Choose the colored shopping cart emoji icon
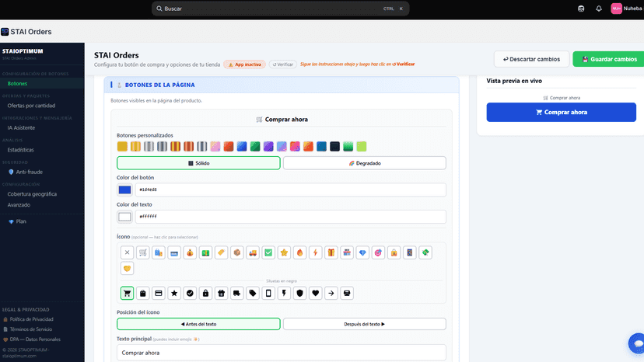The width and height of the screenshot is (644, 362). pyautogui.click(x=142, y=252)
